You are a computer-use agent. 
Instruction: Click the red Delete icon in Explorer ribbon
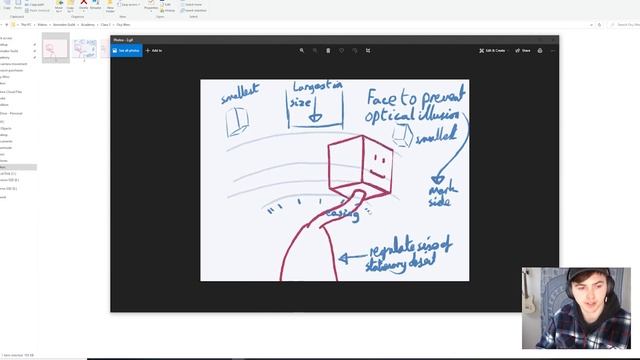coord(84,5)
